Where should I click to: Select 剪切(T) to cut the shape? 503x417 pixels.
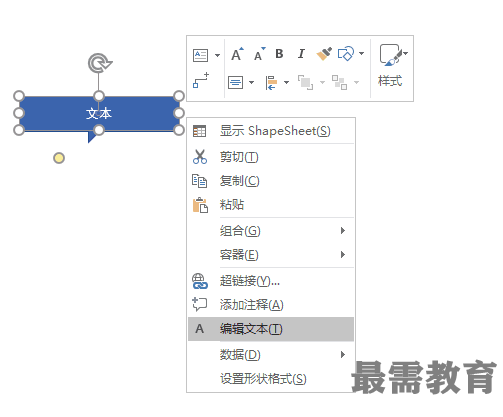click(x=271, y=157)
